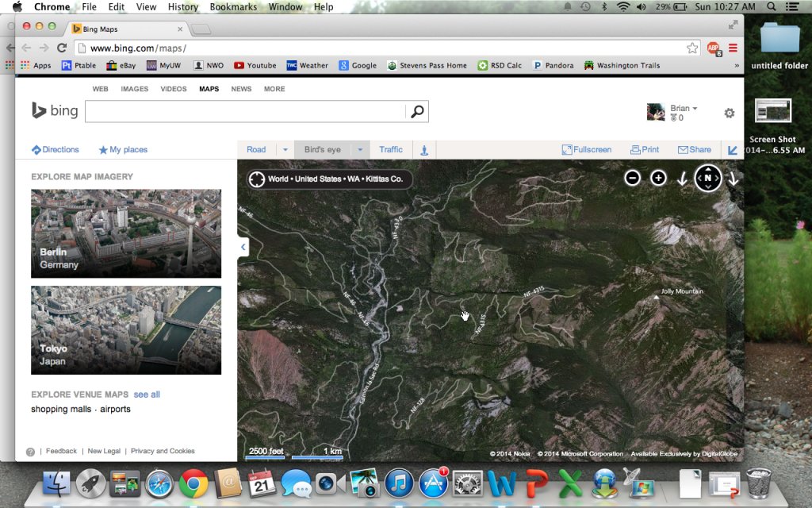Click the Adblock Plus extension icon
Viewport: 812px width, 508px height.
[714, 48]
